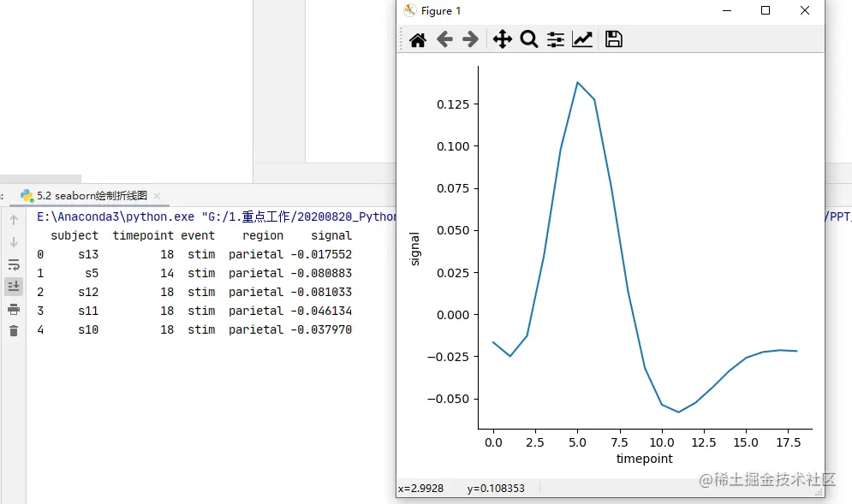
Task: Close the Figure 1 window
Action: pyautogui.click(x=805, y=10)
